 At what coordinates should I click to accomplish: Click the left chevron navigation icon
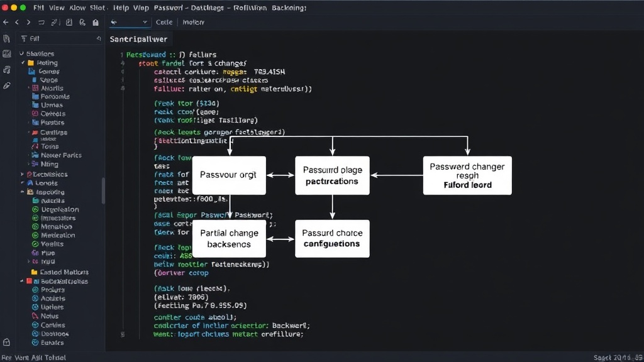[x=17, y=22]
